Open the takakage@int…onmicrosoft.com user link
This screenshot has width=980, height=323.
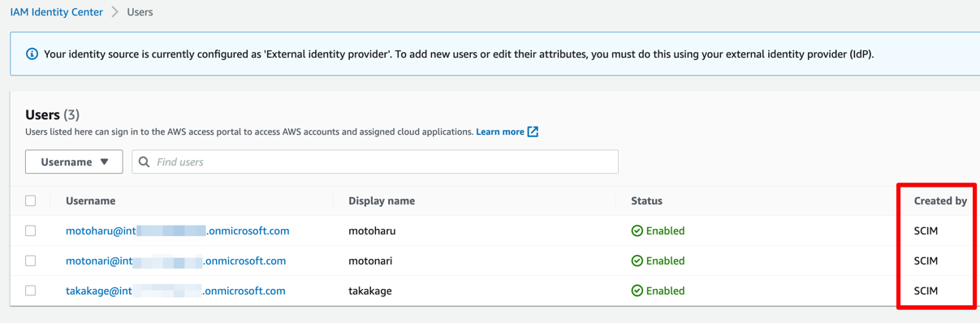(x=175, y=291)
